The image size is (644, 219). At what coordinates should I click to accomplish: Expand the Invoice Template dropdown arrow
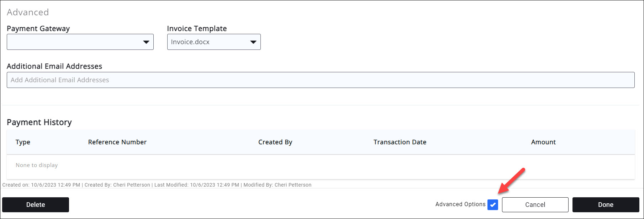tap(253, 42)
